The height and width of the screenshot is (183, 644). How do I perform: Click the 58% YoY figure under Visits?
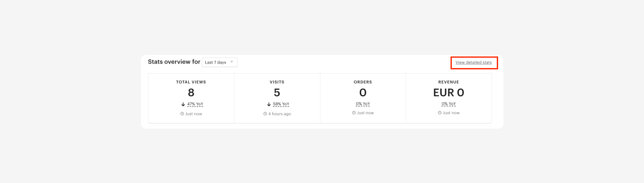tap(281, 104)
